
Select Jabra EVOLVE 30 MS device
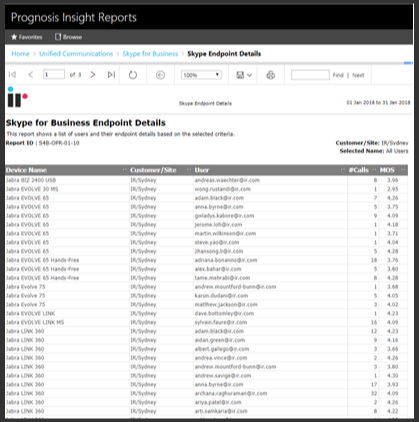pos(32,189)
